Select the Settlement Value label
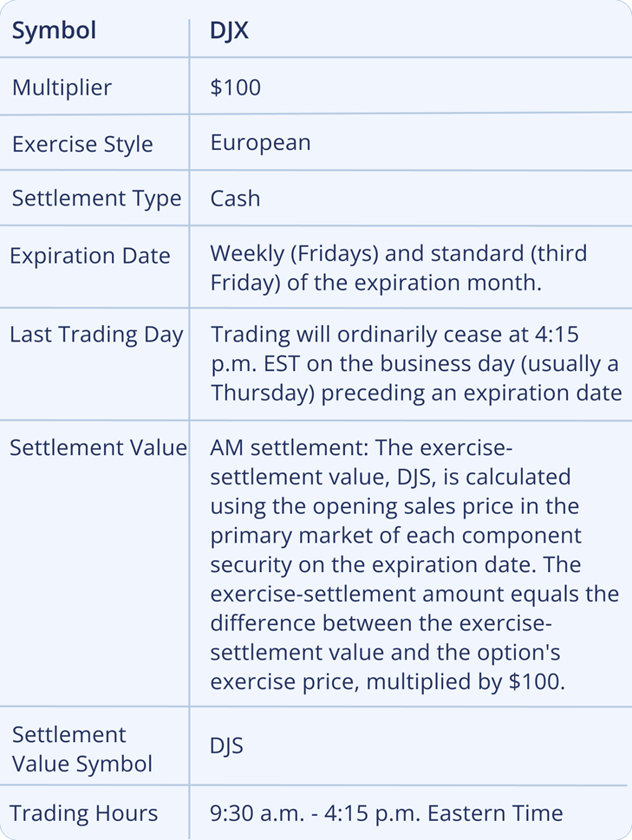 tap(98, 447)
